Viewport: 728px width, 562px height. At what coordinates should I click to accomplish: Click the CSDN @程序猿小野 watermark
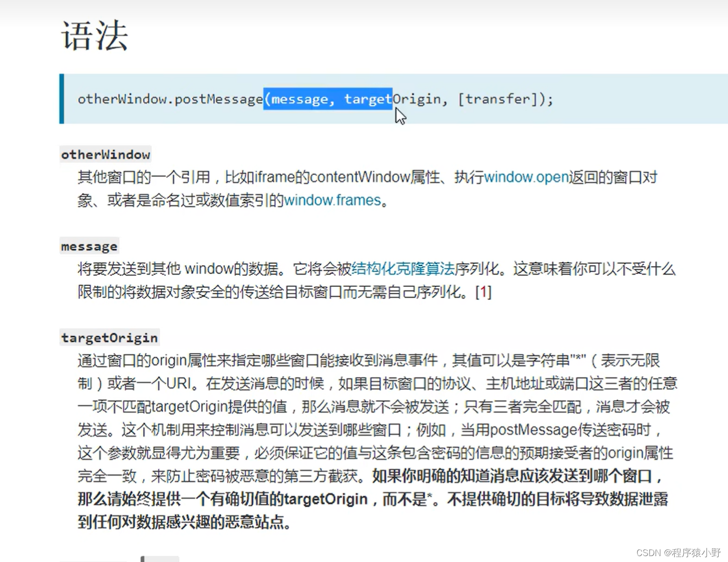[678, 552]
